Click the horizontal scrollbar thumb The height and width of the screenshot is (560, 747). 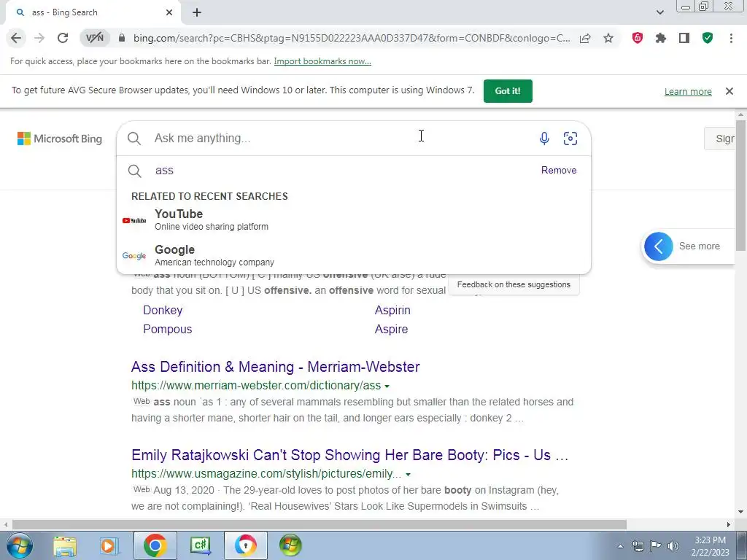pos(320,524)
